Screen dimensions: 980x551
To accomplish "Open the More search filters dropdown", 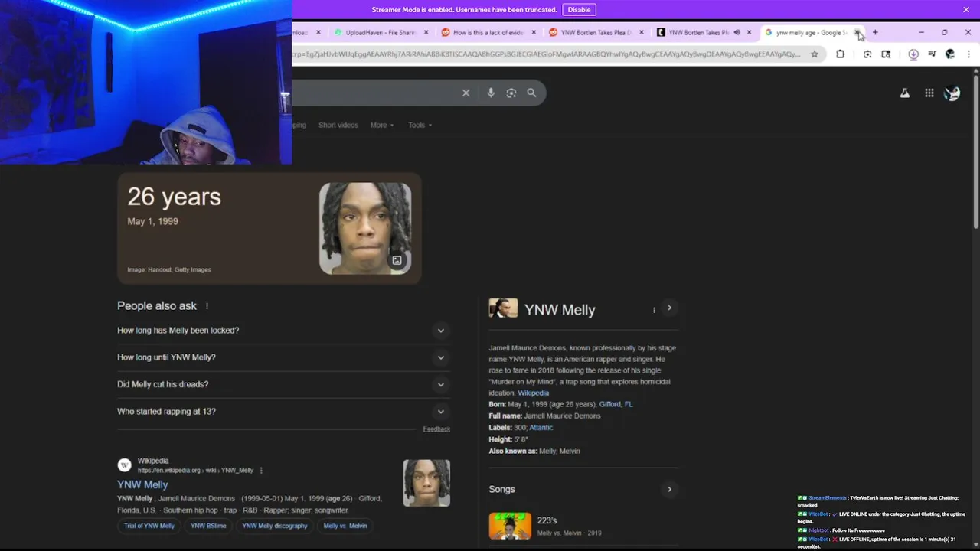I will click(382, 125).
